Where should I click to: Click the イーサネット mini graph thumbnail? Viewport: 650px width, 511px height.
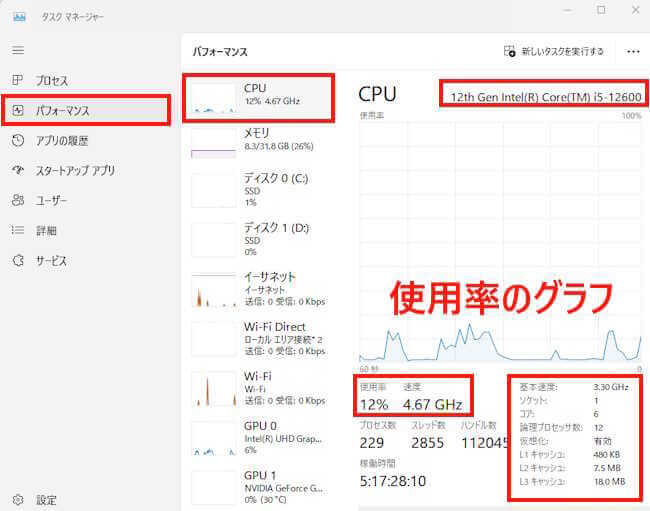coord(213,291)
